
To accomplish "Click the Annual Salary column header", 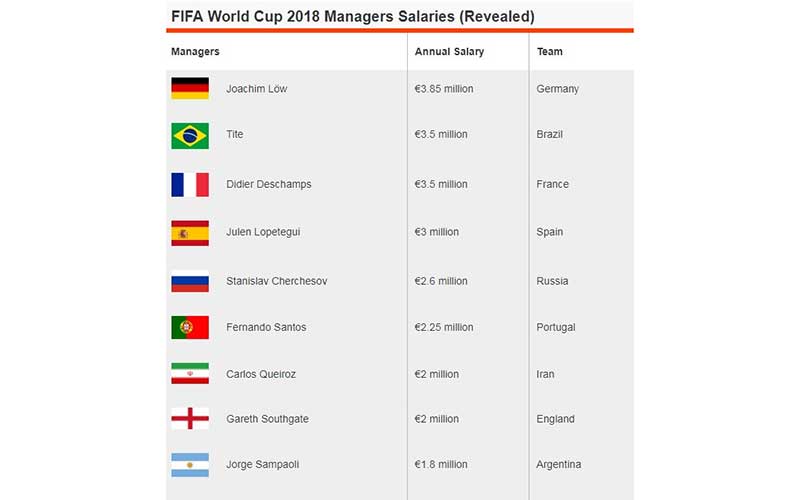I will 449,51.
